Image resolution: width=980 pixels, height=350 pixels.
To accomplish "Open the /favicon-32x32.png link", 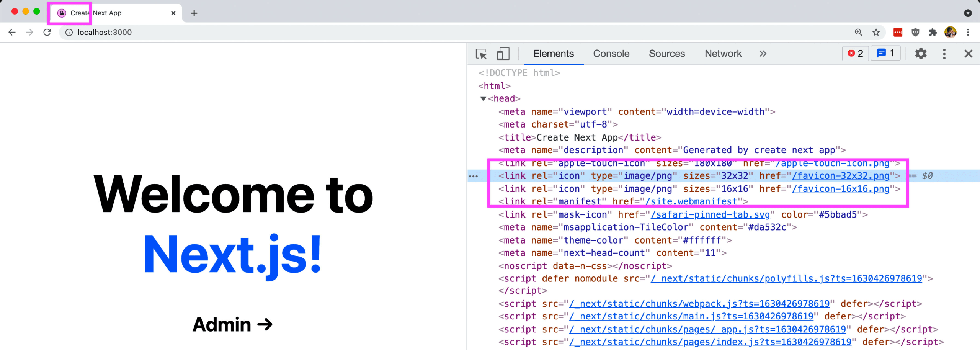I will point(841,176).
